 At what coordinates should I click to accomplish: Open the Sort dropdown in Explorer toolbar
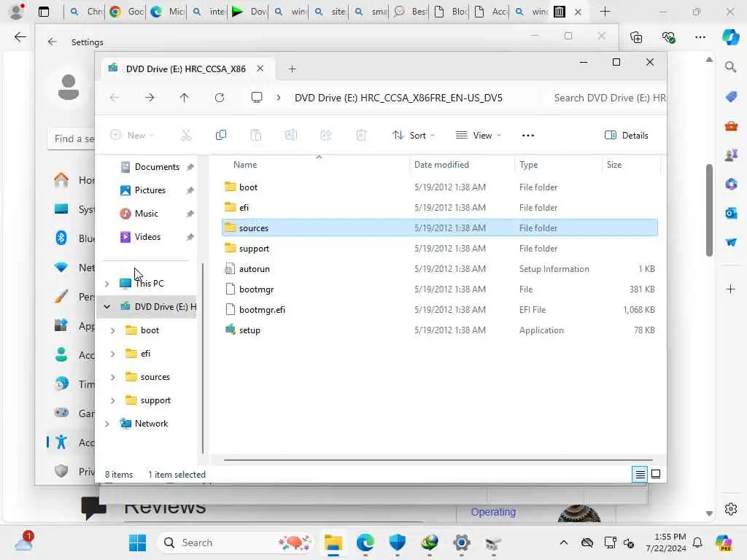(414, 136)
